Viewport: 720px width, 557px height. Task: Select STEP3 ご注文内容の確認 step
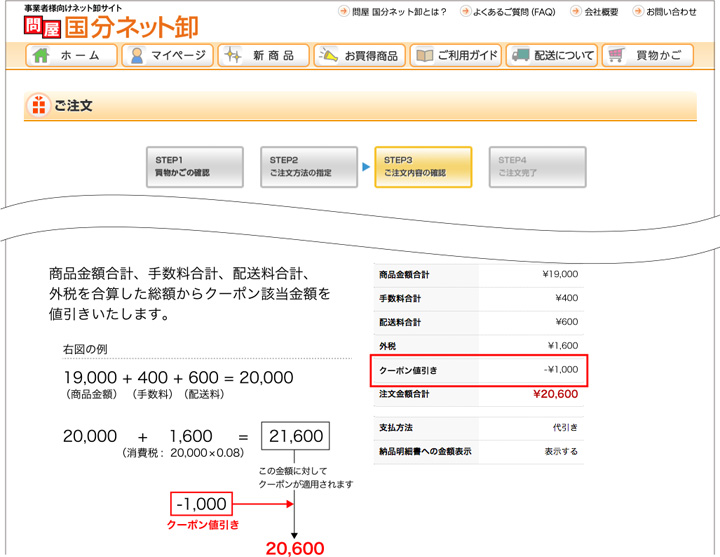pos(423,167)
